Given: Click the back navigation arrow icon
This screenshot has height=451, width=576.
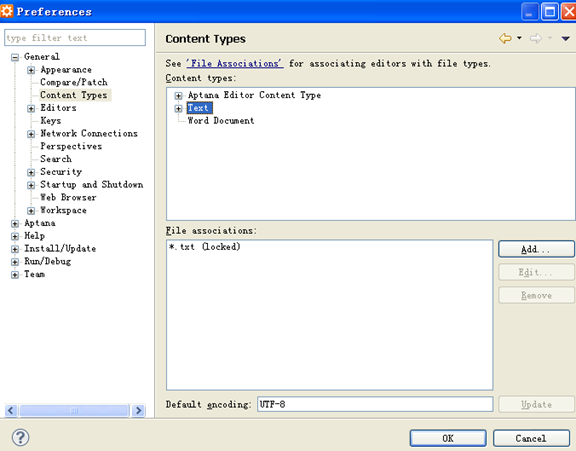Looking at the screenshot, I should [505, 38].
